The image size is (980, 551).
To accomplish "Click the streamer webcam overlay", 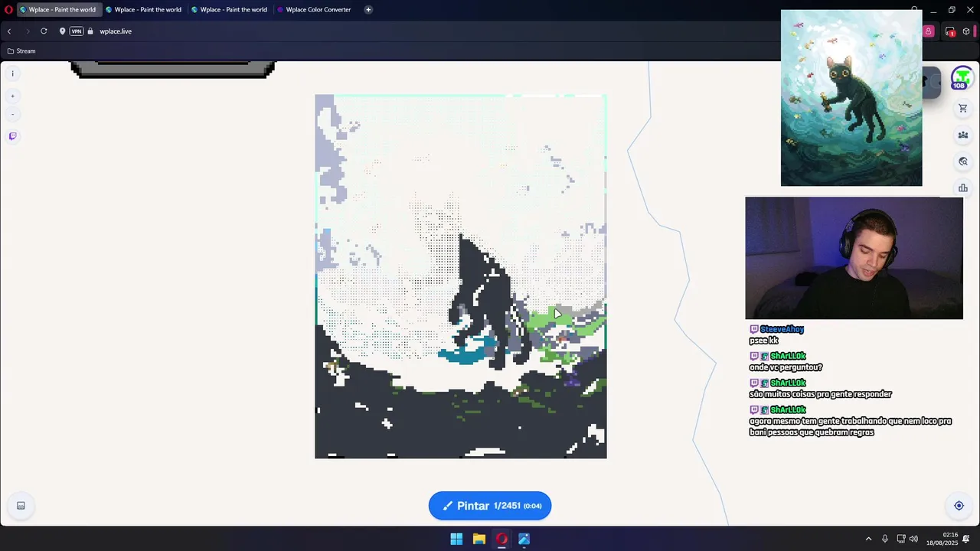I will (854, 258).
